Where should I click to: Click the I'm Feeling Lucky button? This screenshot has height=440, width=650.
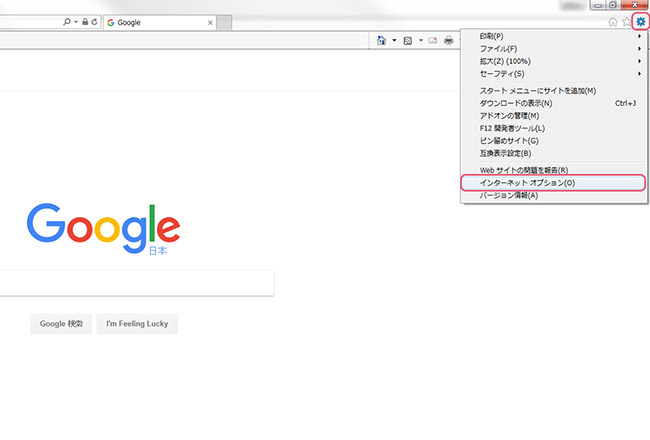click(137, 324)
